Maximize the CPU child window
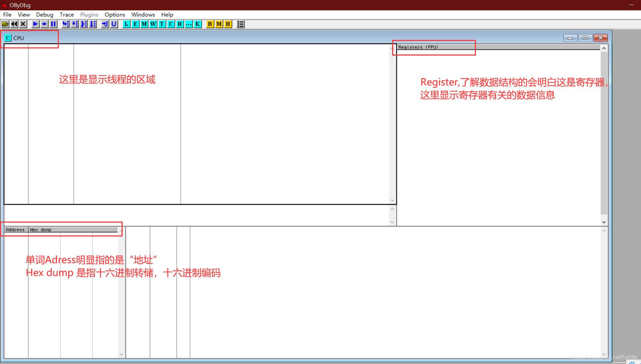 (x=585, y=38)
